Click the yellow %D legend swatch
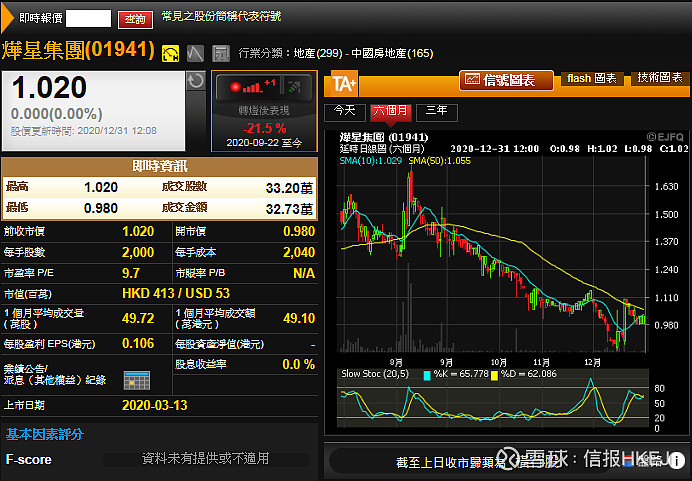The image size is (692, 481). pyautogui.click(x=494, y=375)
